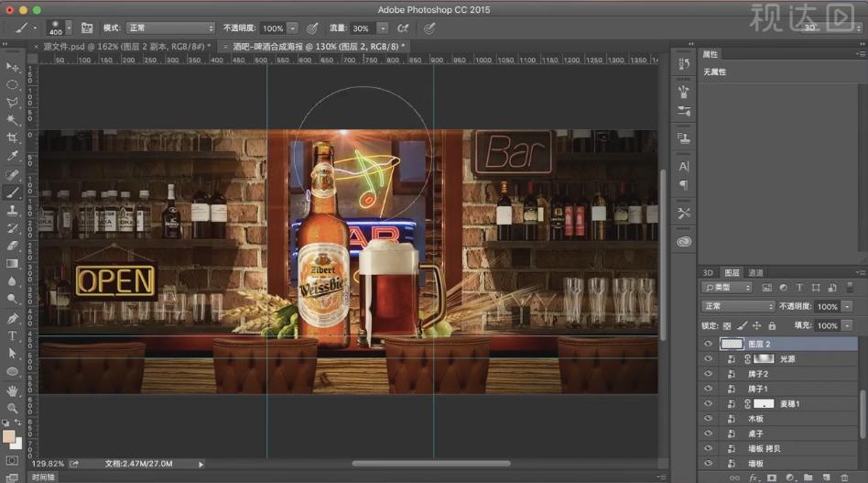This screenshot has width=868, height=483.
Task: Select the Ellipse shape tool
Action: point(12,372)
